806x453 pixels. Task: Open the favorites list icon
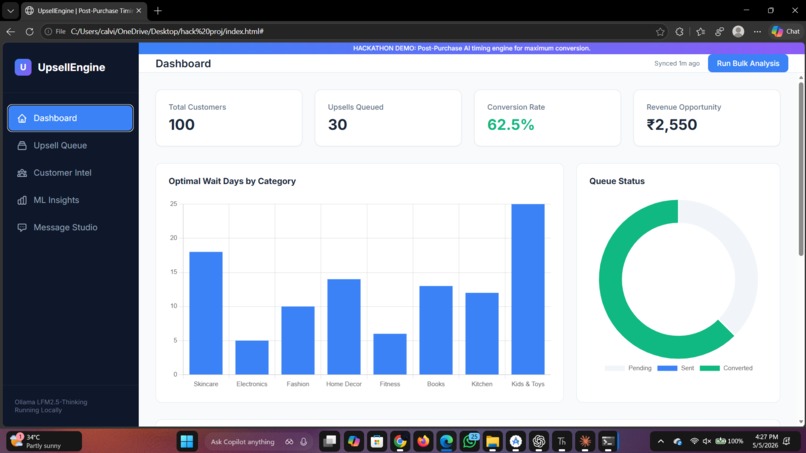[700, 31]
